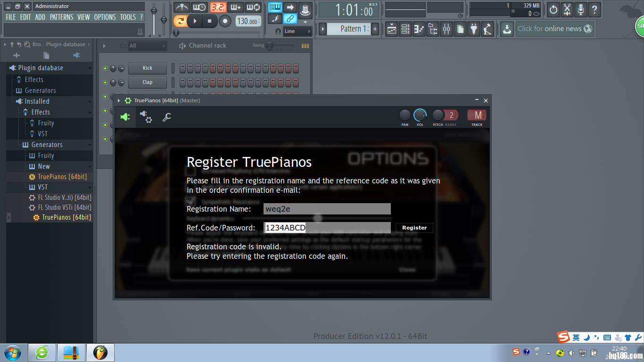Viewport: 644px width, 362px height.
Task: Collapse Installed Generators tree node
Action: pyautogui.click(x=90, y=145)
